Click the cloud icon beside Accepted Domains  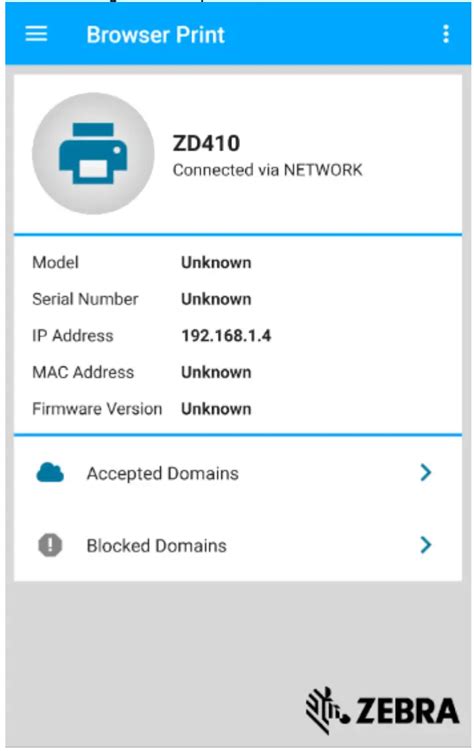(x=50, y=473)
